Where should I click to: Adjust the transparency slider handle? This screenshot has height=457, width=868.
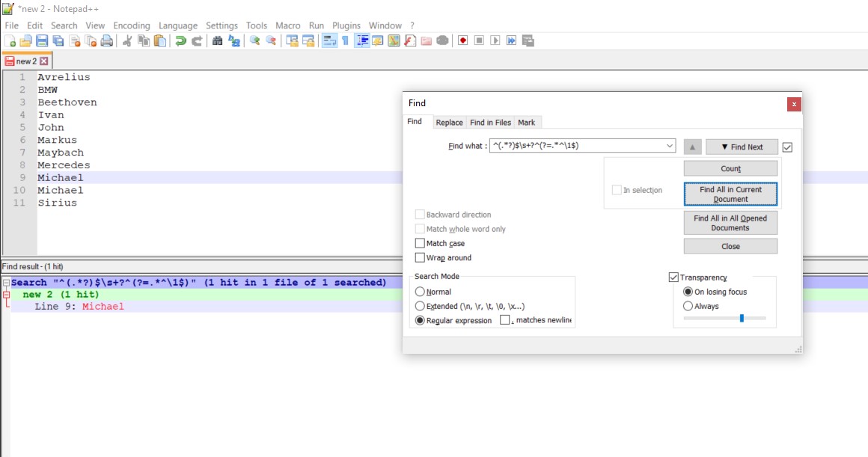point(742,318)
